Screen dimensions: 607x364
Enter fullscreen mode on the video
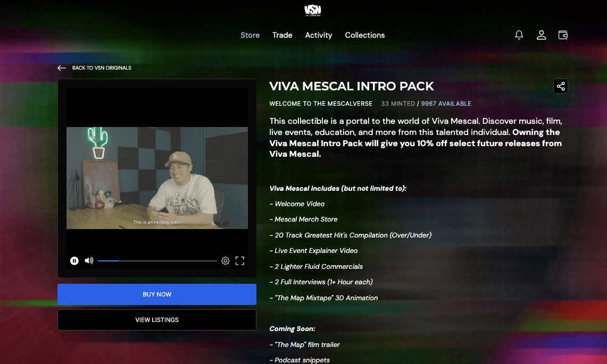tap(239, 261)
